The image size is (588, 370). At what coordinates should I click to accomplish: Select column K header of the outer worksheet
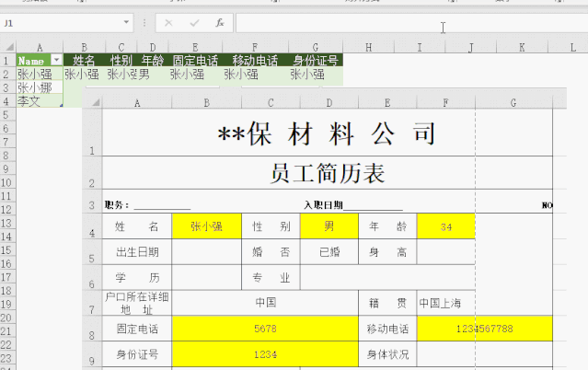click(522, 47)
